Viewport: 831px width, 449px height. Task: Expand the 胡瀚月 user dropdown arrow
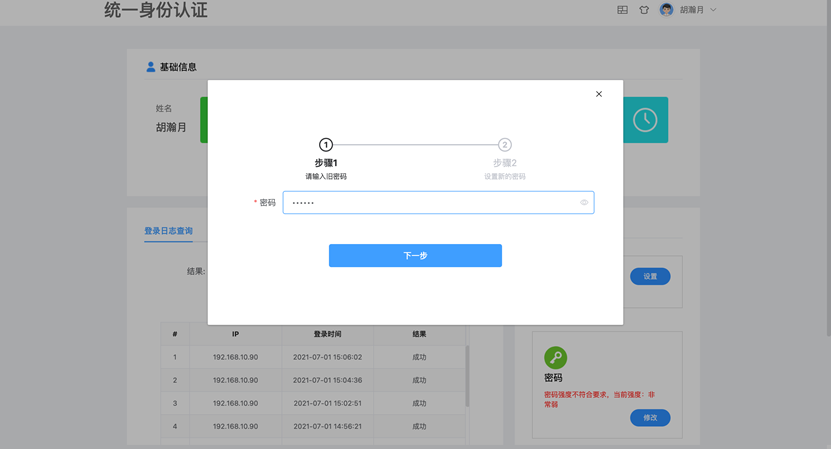713,10
